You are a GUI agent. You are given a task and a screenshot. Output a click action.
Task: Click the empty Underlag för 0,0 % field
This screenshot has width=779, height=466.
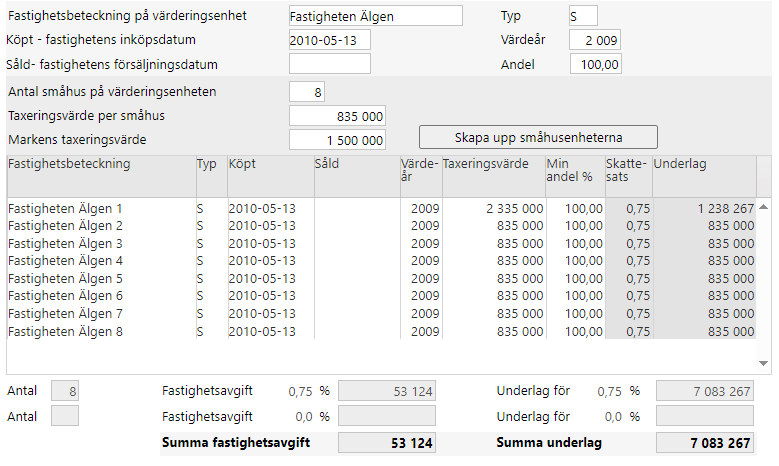point(704,416)
